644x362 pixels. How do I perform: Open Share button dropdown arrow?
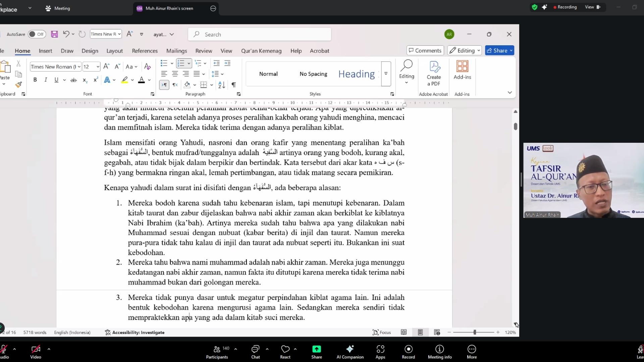point(511,50)
